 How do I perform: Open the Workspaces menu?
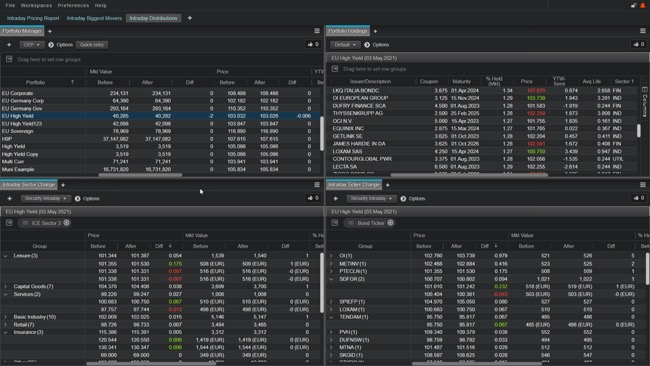(36, 5)
